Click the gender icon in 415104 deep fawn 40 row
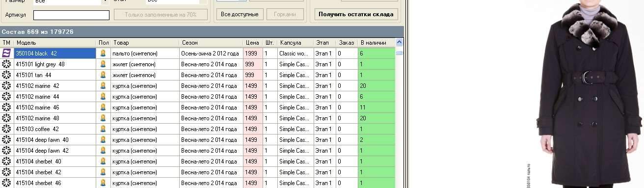 (x=103, y=139)
